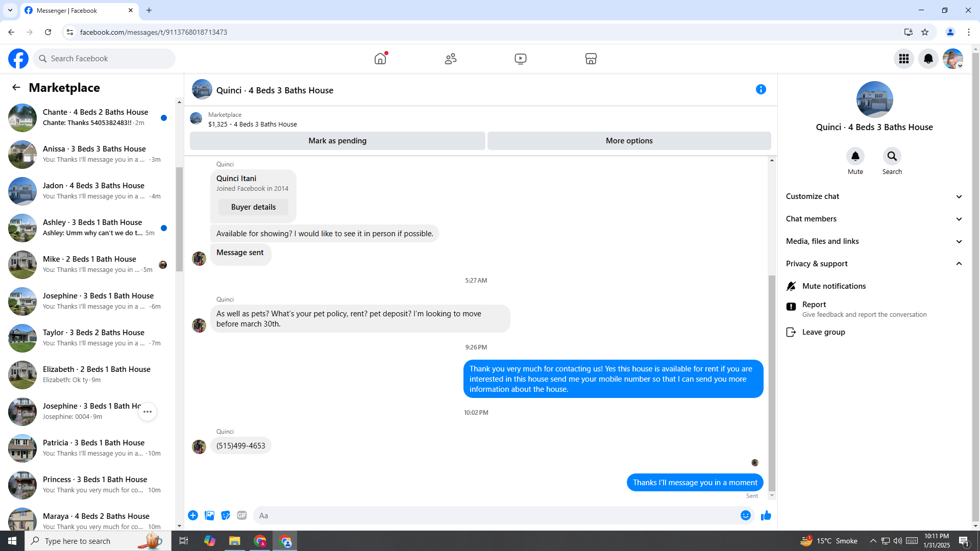This screenshot has height=551, width=980.
Task: Mute chat using bell icon
Action: (x=855, y=156)
